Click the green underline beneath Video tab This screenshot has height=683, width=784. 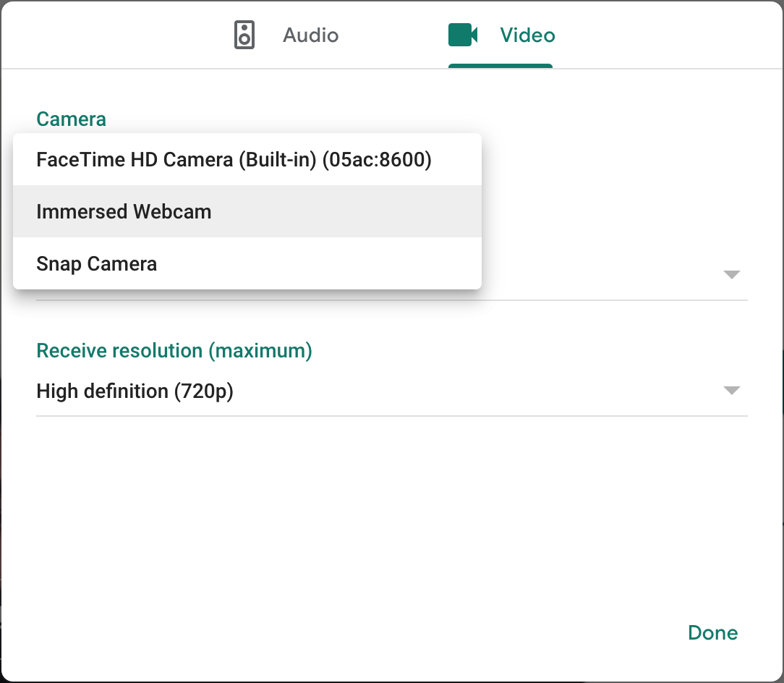point(500,66)
